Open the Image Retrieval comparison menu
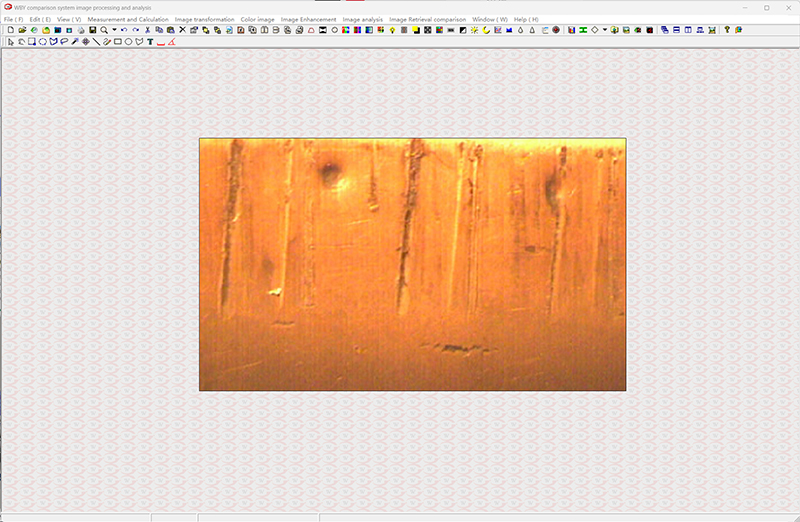Viewport: 800px width, 522px height. coord(428,19)
